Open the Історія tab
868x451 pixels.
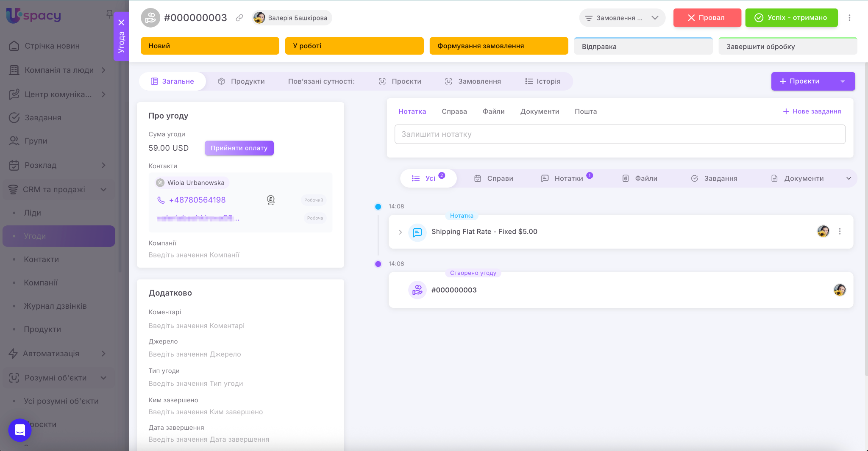tap(543, 81)
